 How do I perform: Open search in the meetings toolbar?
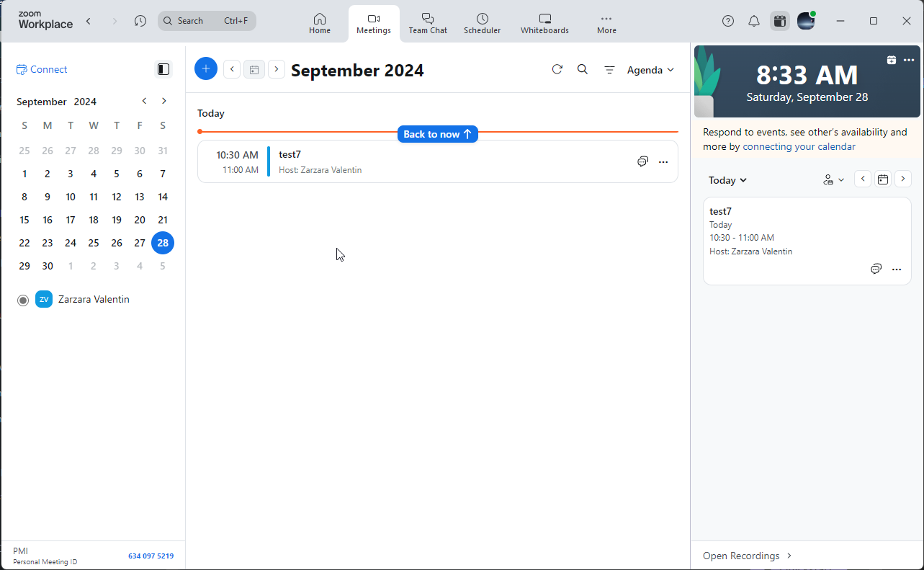583,69
